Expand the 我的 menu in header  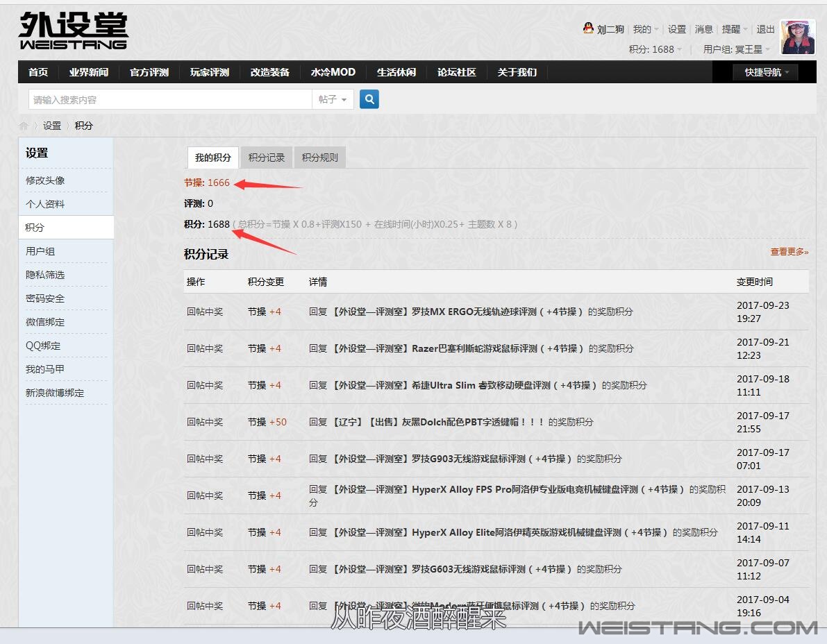point(645,29)
